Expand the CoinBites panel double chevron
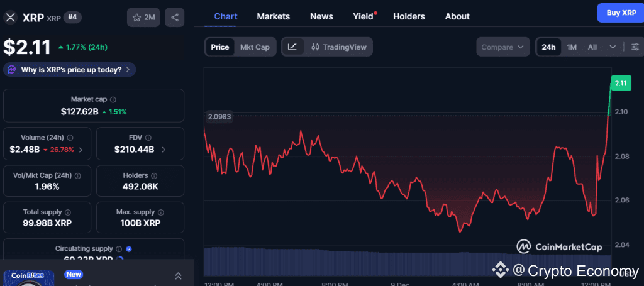644x286 pixels. coord(178,276)
